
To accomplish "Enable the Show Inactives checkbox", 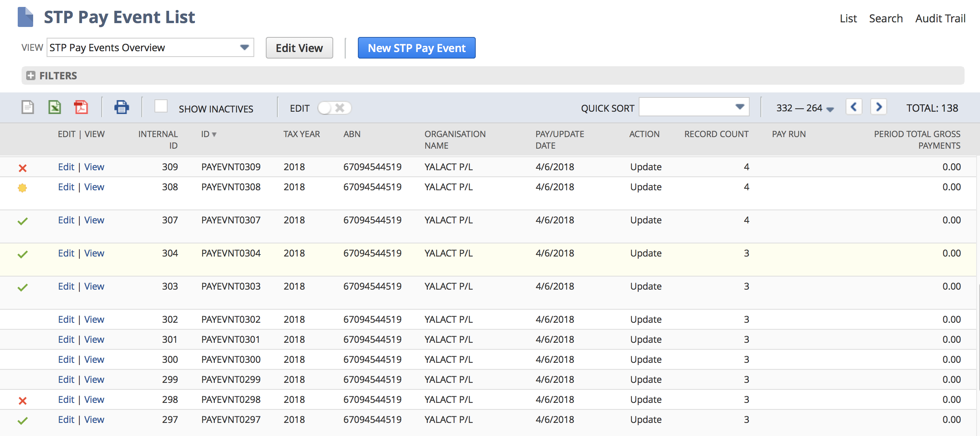I will [161, 106].
